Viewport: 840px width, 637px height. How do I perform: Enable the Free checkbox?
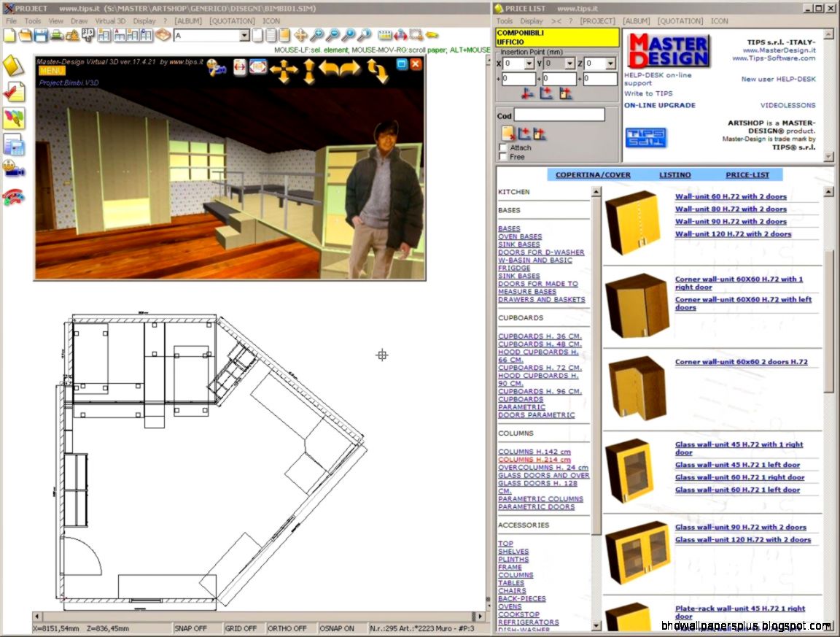coord(502,156)
